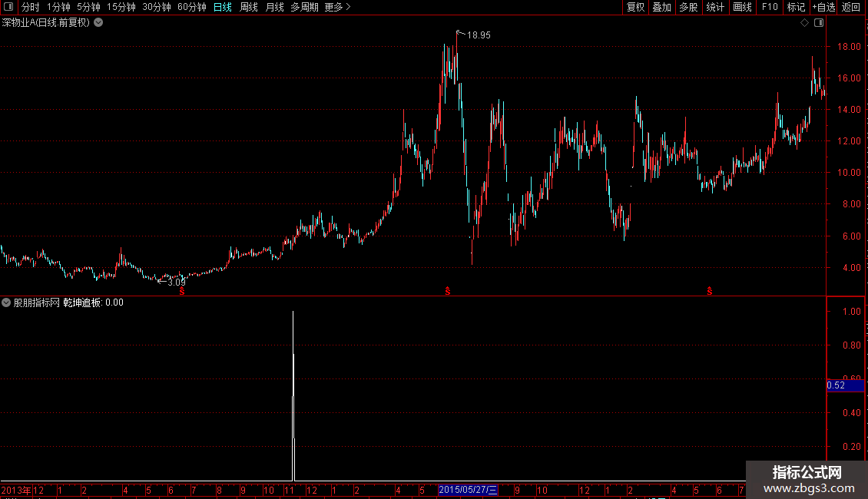Expand the 更多 periods menu

[x=338, y=7]
